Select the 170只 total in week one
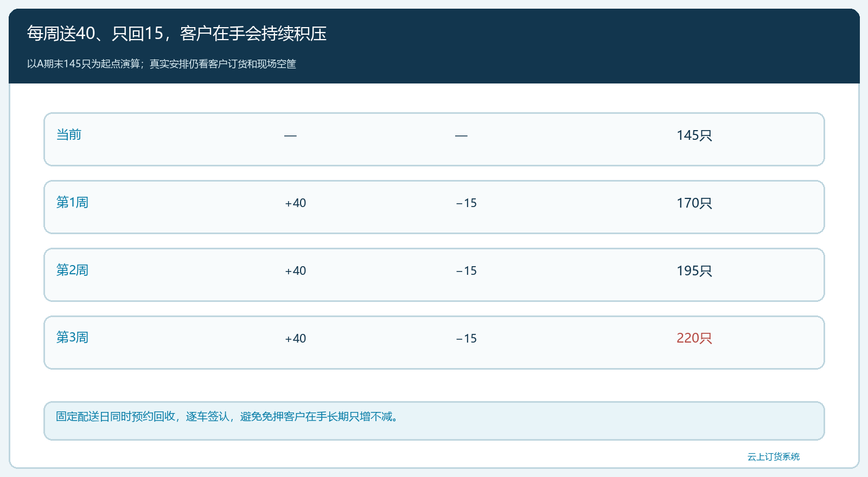The width and height of the screenshot is (868, 477). (694, 203)
